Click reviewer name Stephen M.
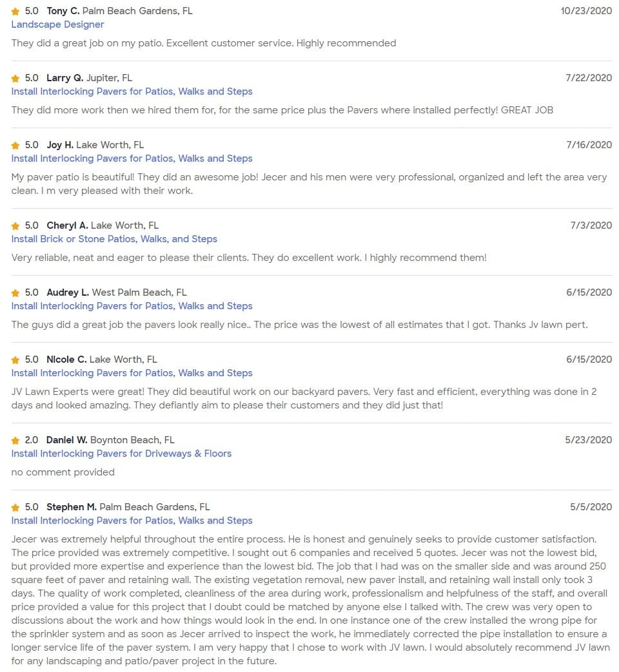The image size is (619, 672). tap(71, 507)
